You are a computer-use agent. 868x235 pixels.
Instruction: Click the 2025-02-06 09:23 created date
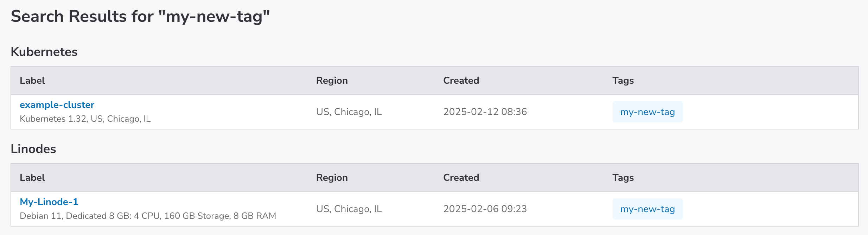[x=485, y=209]
